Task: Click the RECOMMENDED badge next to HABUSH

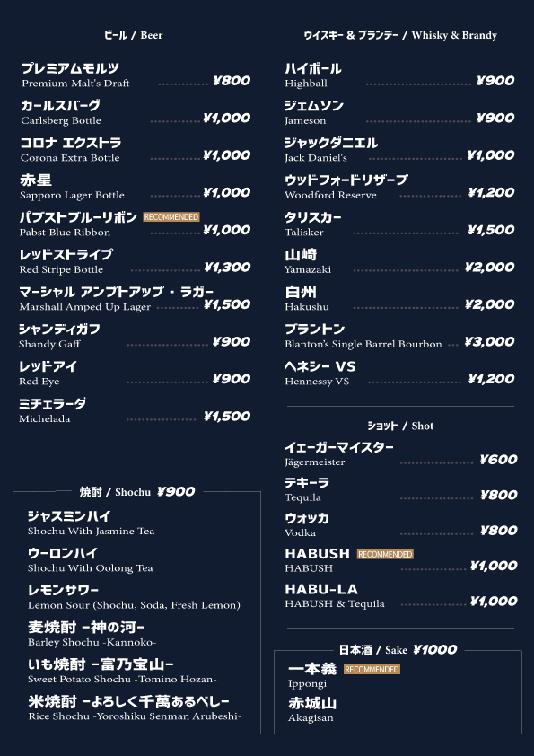Action: pos(385,554)
